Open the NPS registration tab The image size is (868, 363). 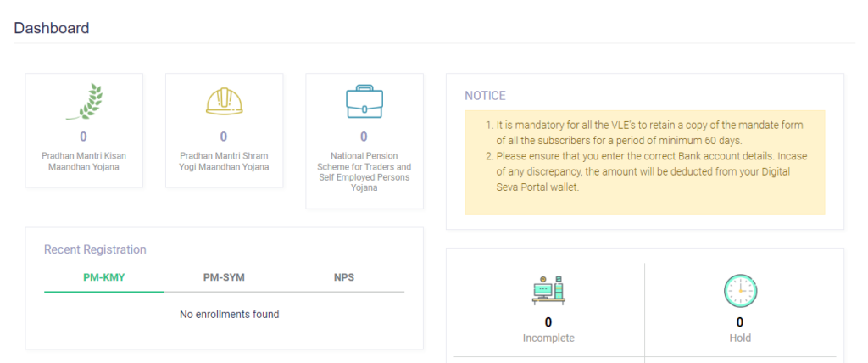[344, 277]
